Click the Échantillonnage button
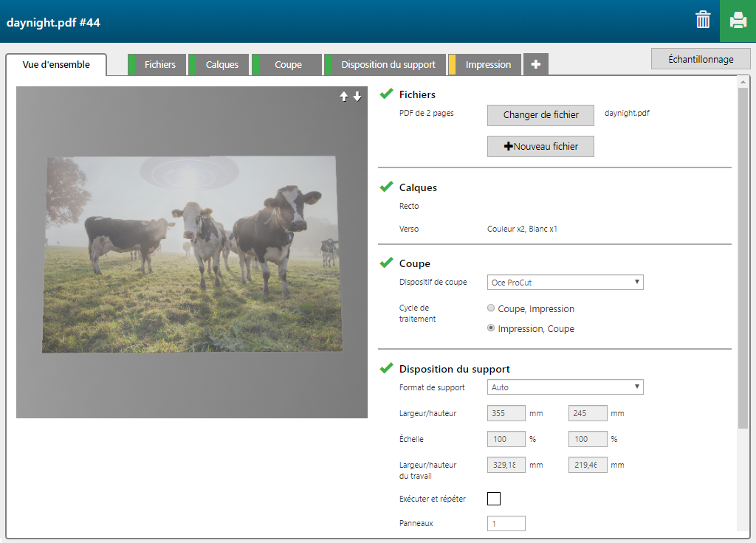Image resolution: width=756 pixels, height=543 pixels. [x=701, y=59]
